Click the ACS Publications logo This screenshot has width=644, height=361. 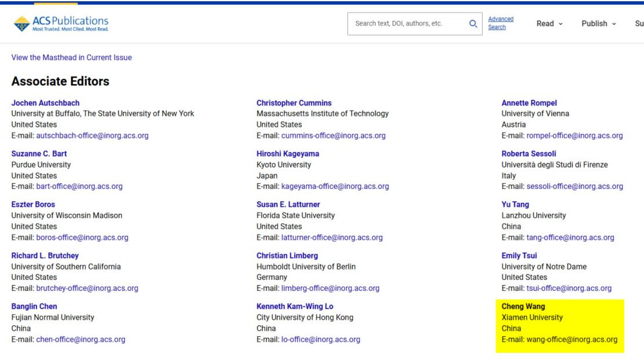[61, 24]
